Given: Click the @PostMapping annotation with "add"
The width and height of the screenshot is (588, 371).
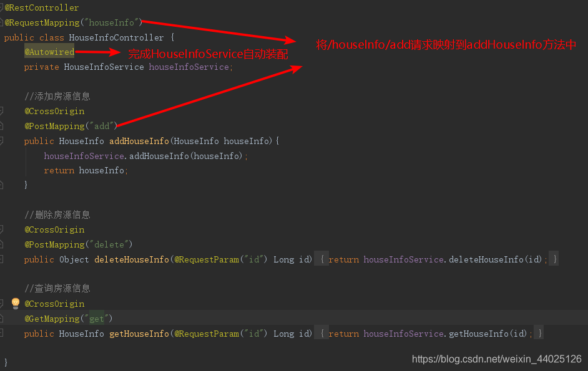Looking at the screenshot, I should [x=54, y=127].
